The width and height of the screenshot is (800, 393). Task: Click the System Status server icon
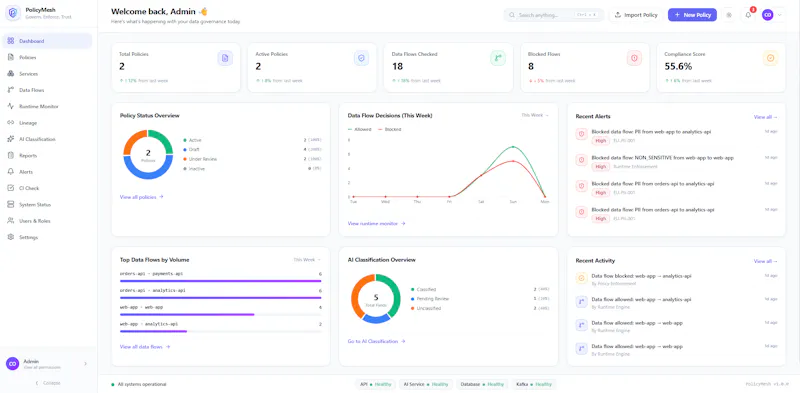click(11, 204)
